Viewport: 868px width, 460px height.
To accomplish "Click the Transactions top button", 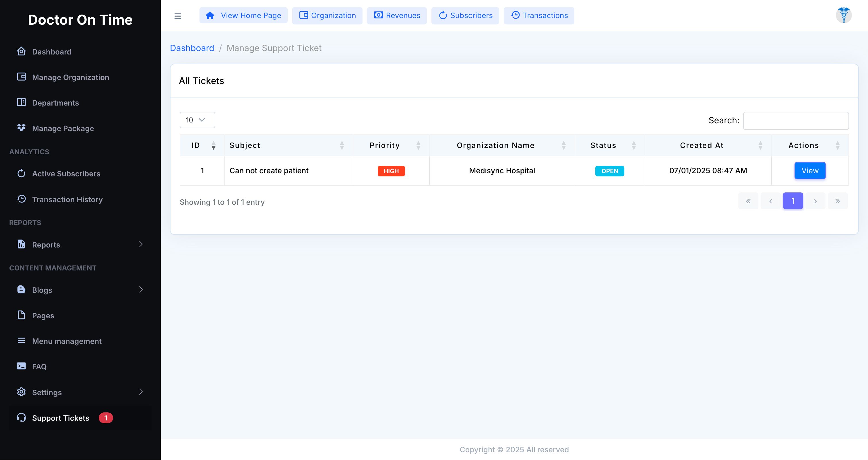I will point(539,15).
